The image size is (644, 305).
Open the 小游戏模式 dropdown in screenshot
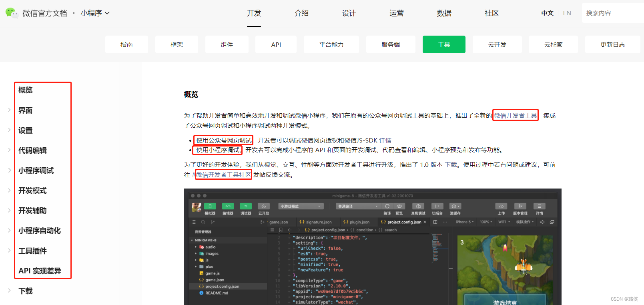[301, 206]
